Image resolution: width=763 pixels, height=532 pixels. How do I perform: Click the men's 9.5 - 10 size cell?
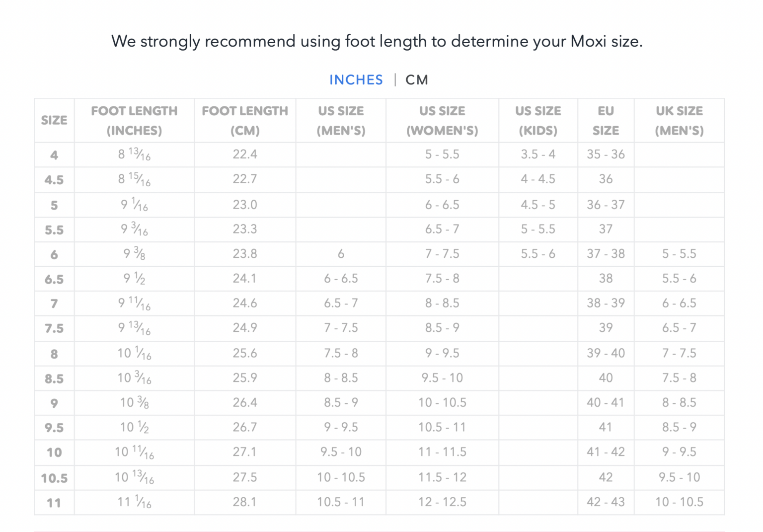point(341,452)
